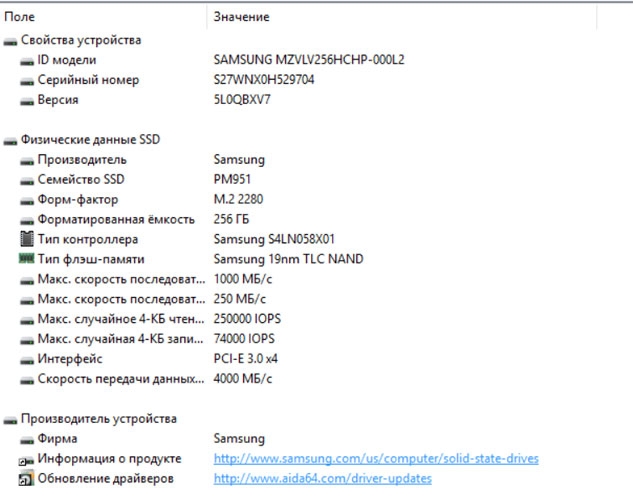This screenshot has height=500, width=633.
Task: Click the icon beside 'Обновление драйверов'
Action: tap(27, 478)
